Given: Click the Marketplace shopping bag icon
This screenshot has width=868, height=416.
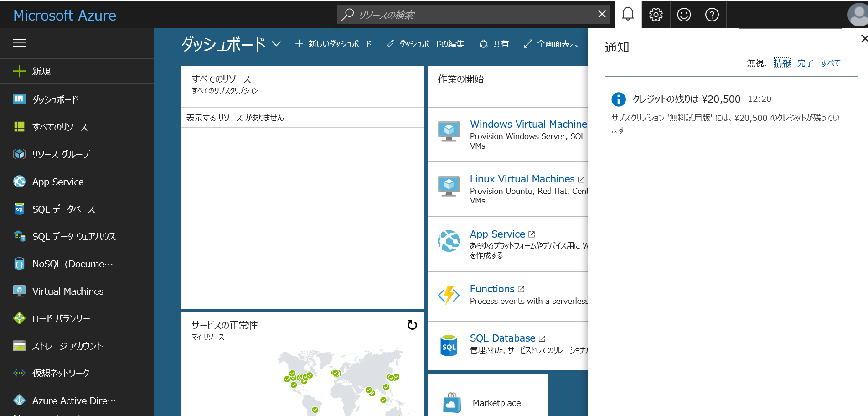Looking at the screenshot, I should 452,403.
